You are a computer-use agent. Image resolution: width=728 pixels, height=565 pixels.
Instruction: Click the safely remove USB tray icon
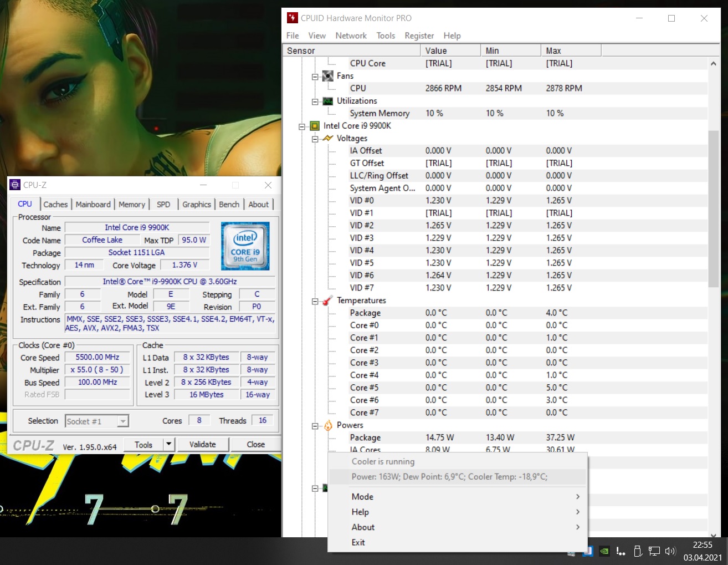[638, 551]
